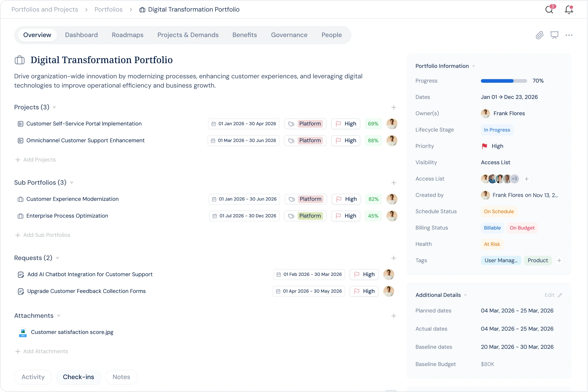This screenshot has width=588, height=392.
Task: Collapse the Additional Details panel
Action: coord(465,295)
